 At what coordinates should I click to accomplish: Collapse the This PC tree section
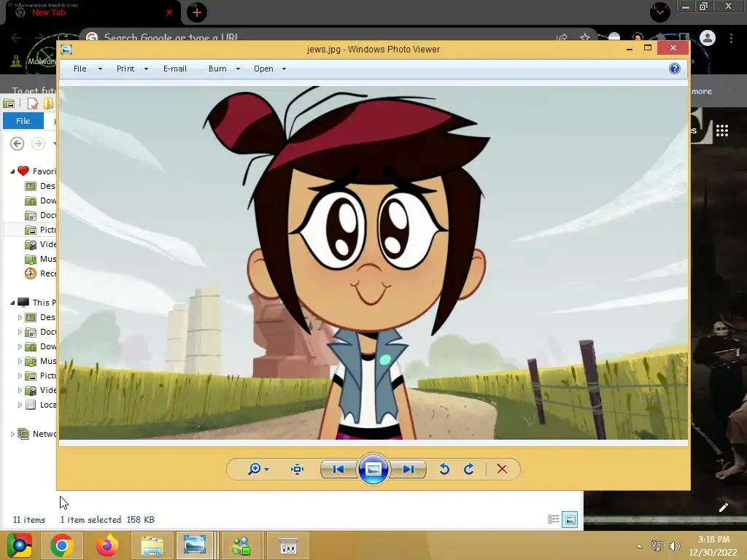[x=12, y=303]
